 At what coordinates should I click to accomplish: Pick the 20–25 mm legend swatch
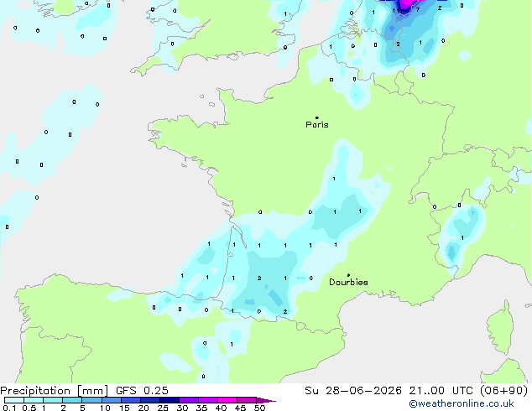(x=150, y=400)
